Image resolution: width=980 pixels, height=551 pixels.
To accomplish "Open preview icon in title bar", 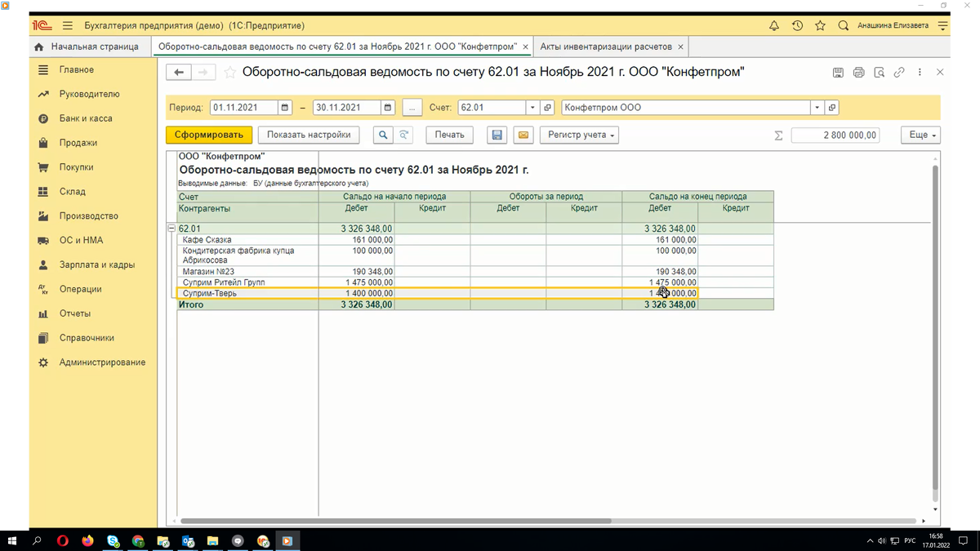I will 879,73.
